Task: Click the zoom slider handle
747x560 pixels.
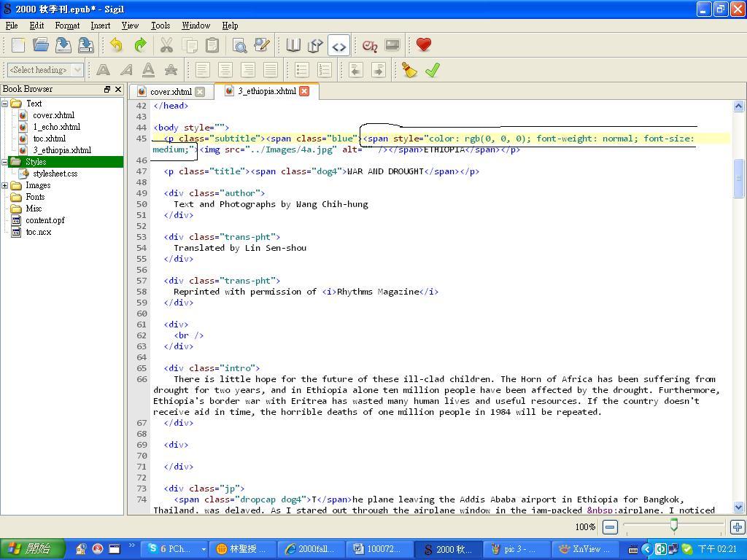Action: (x=674, y=525)
